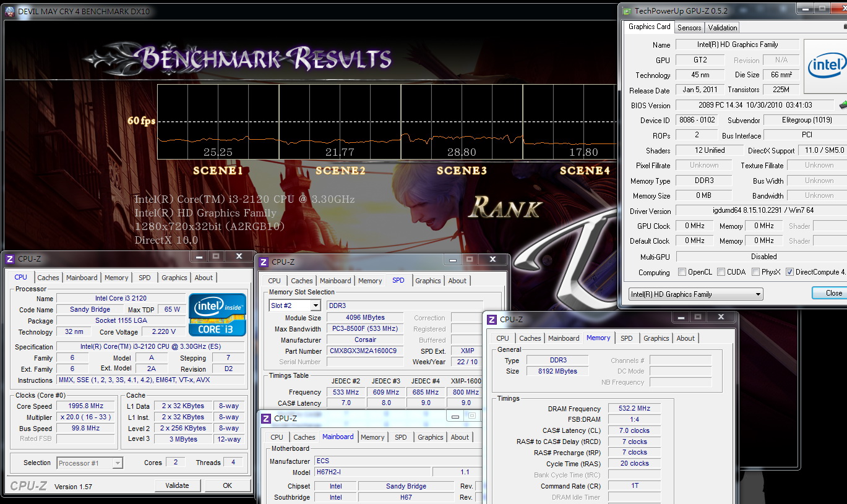Toggle the PhysX checkbox

(x=755, y=272)
